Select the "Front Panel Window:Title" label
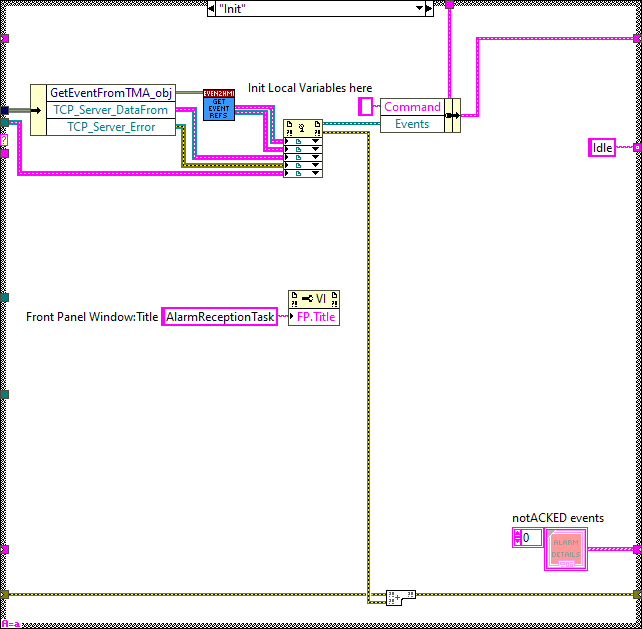 pyautogui.click(x=92, y=317)
